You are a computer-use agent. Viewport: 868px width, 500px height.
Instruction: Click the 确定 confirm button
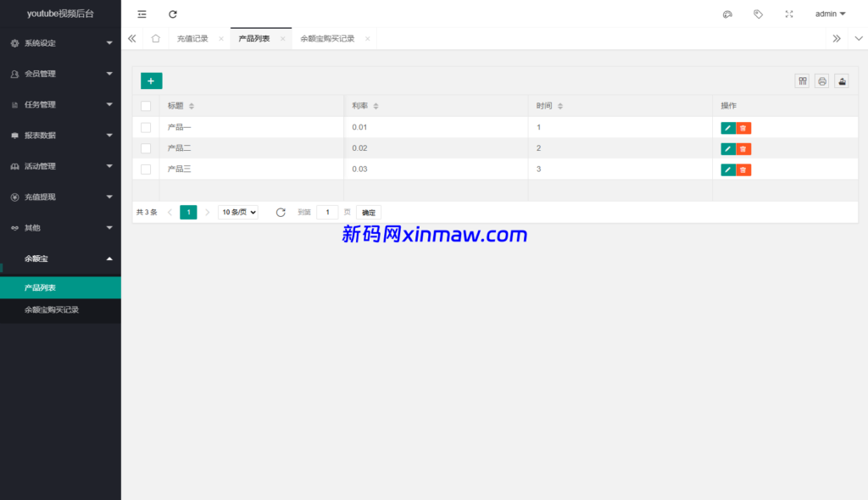(369, 212)
